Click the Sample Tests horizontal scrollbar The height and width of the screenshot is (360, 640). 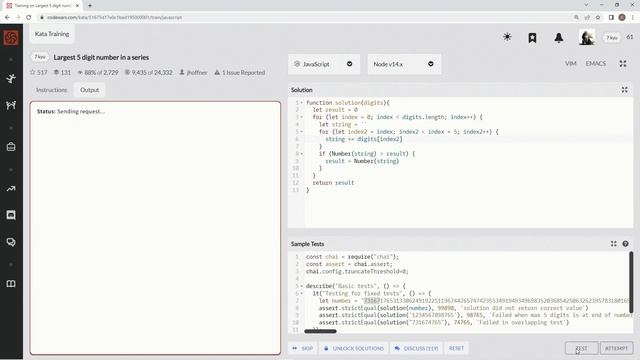click(x=320, y=331)
